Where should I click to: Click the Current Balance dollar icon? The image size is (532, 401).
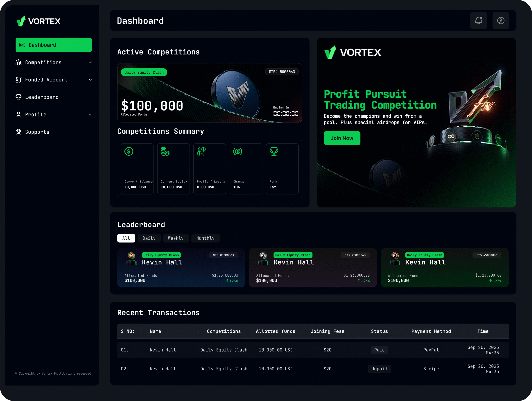(x=129, y=151)
